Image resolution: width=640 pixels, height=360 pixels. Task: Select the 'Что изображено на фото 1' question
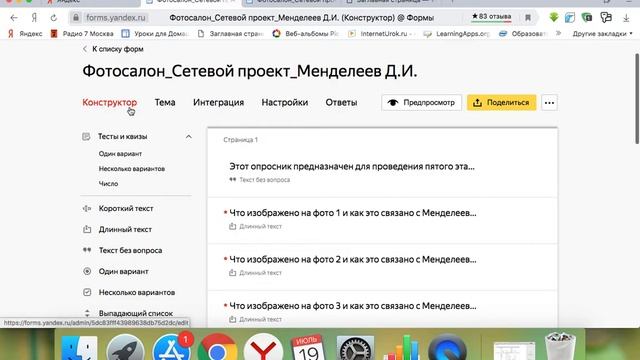coord(382,221)
